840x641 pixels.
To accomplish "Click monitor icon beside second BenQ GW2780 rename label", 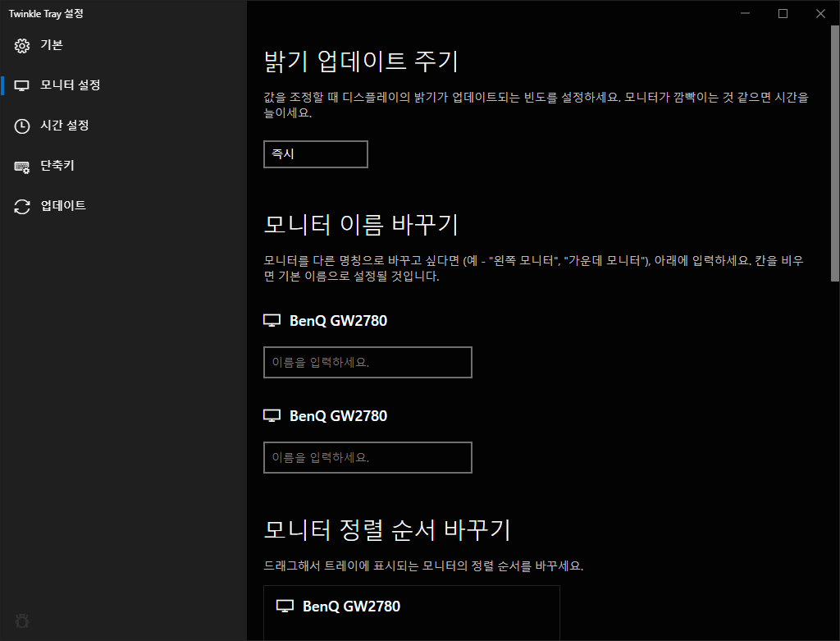I will [x=272, y=416].
